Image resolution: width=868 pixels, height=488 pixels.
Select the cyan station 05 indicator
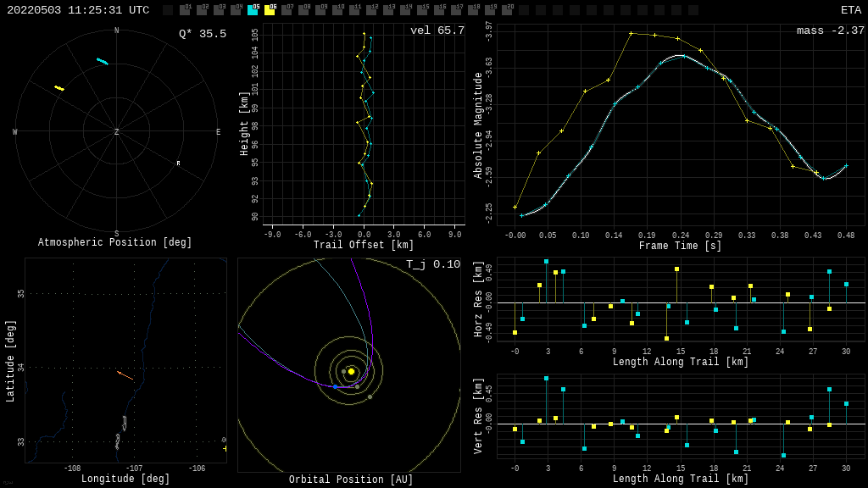(253, 10)
